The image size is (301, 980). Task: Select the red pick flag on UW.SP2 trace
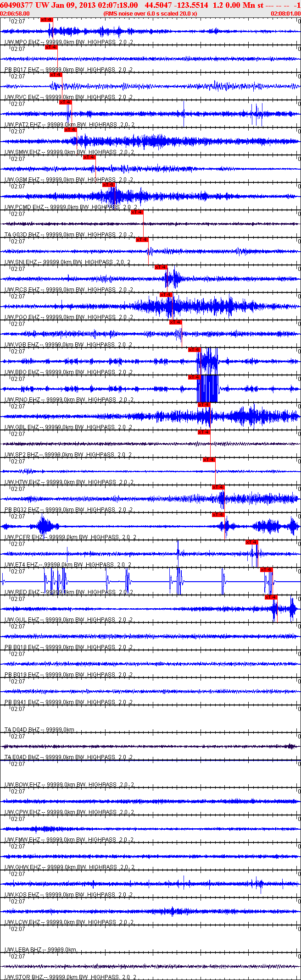[204, 432]
